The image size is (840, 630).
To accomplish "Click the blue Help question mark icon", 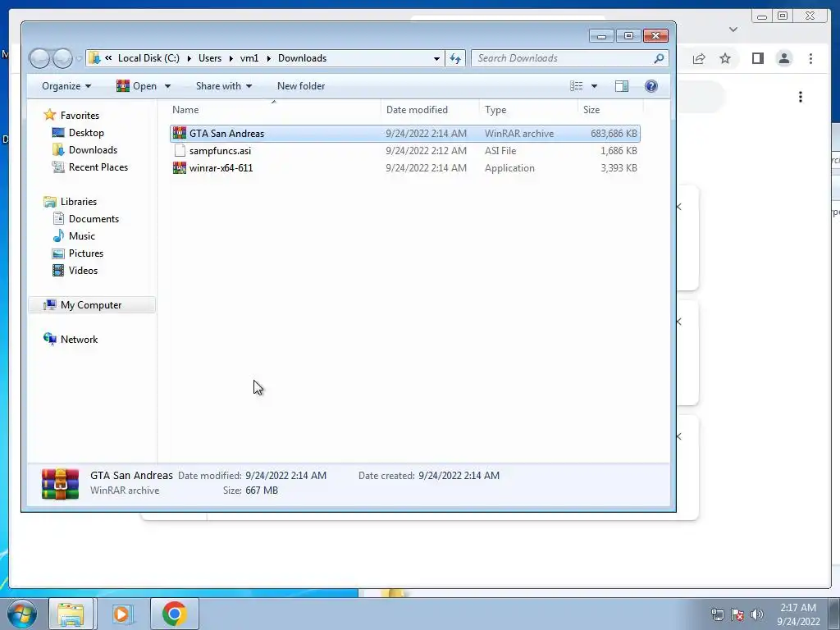I will point(651,86).
